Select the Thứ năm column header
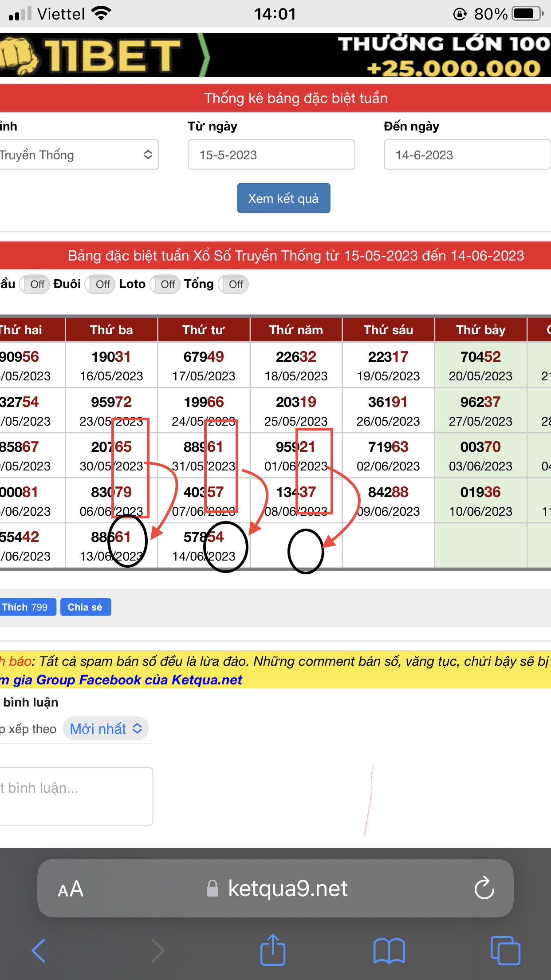The image size is (551, 980). click(x=296, y=330)
